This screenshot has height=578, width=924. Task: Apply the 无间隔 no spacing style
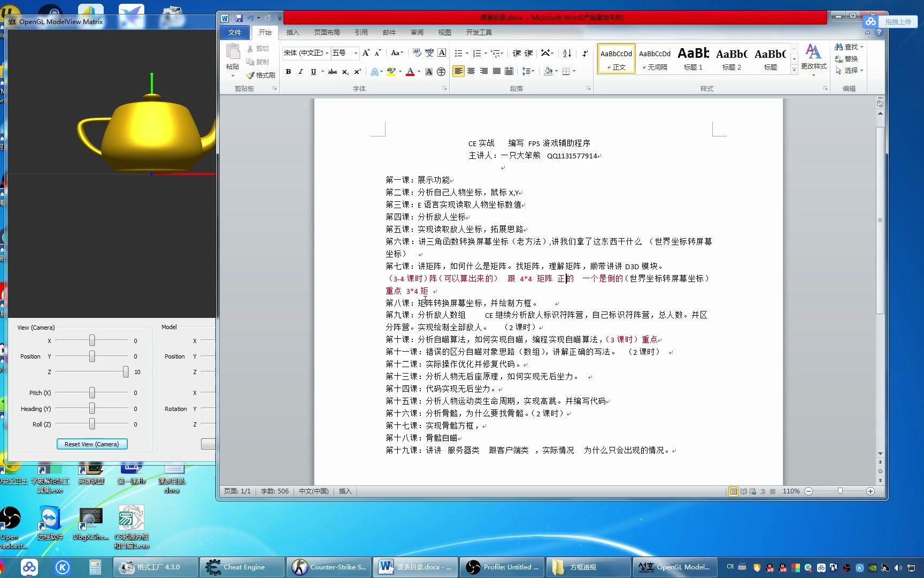[x=654, y=59]
